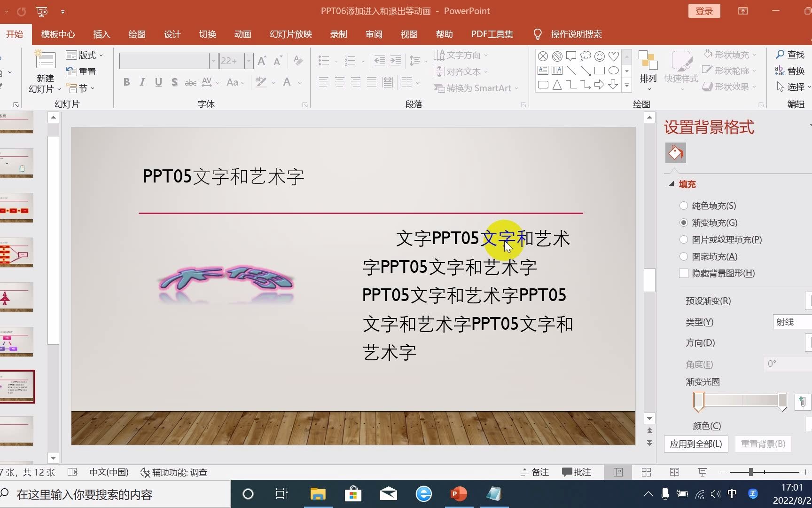Create a slide with 新建幻灯片
The height and width of the screenshot is (508, 812).
(x=45, y=71)
